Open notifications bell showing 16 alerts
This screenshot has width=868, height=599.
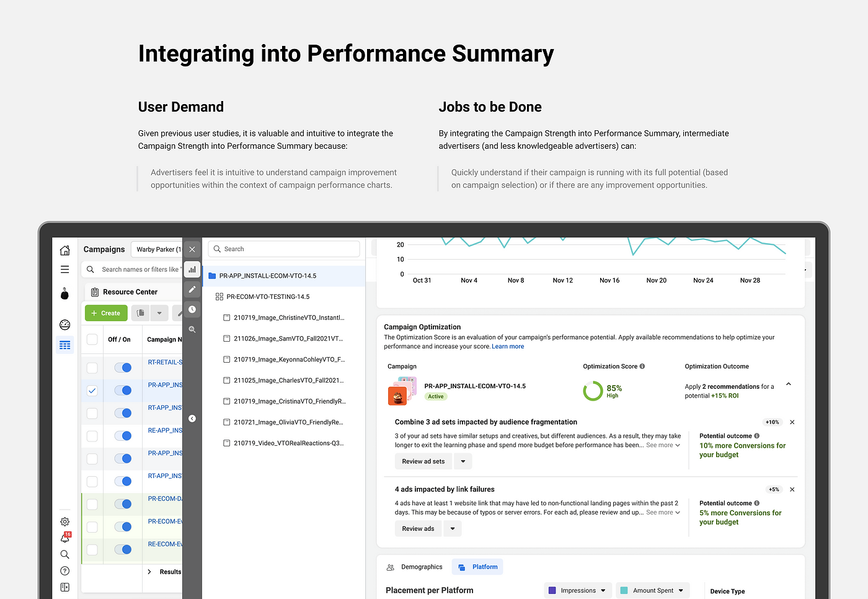point(64,538)
